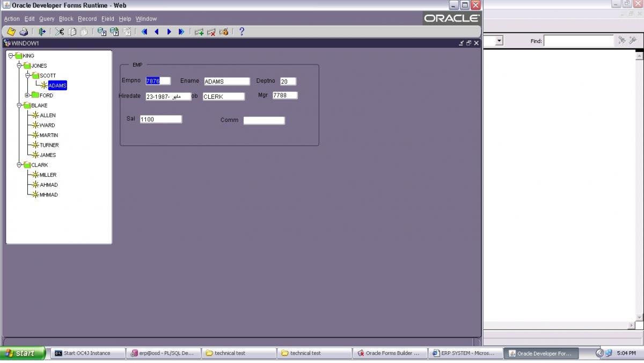Collapse the BLAKE tree node

(x=19, y=105)
